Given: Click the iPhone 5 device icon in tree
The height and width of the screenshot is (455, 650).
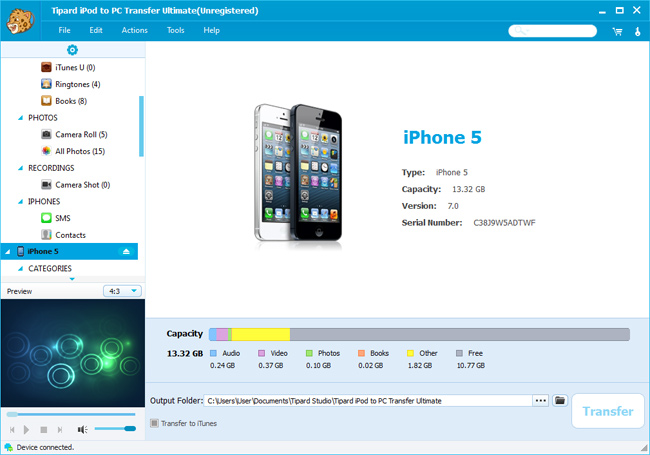Looking at the screenshot, I should [x=20, y=251].
